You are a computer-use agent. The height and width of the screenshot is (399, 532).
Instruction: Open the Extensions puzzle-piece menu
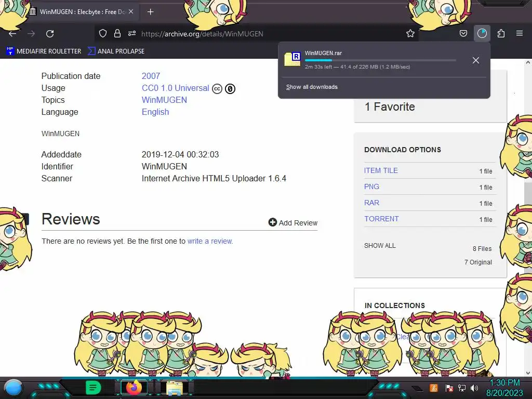(x=501, y=33)
